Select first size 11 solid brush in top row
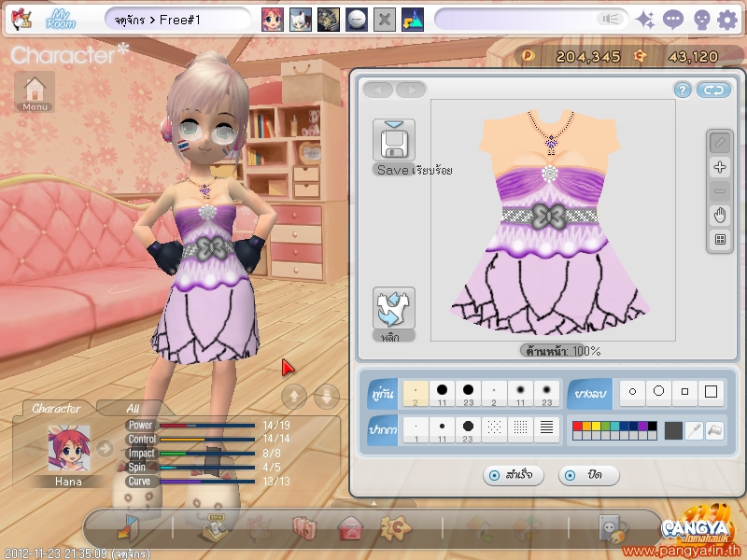This screenshot has width=747, height=560. (442, 393)
